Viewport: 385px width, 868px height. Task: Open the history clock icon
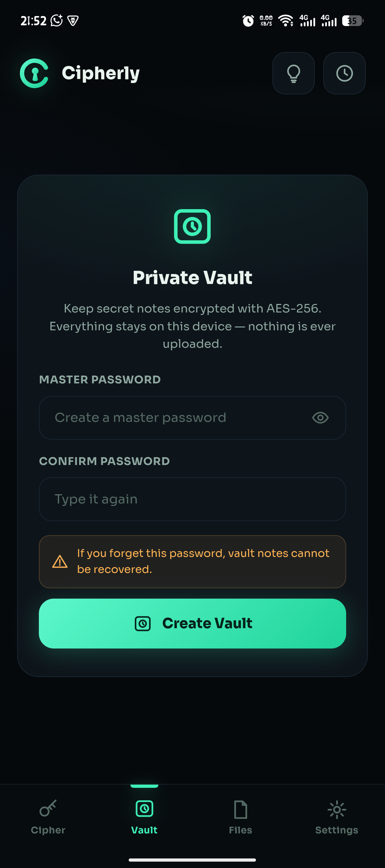344,73
